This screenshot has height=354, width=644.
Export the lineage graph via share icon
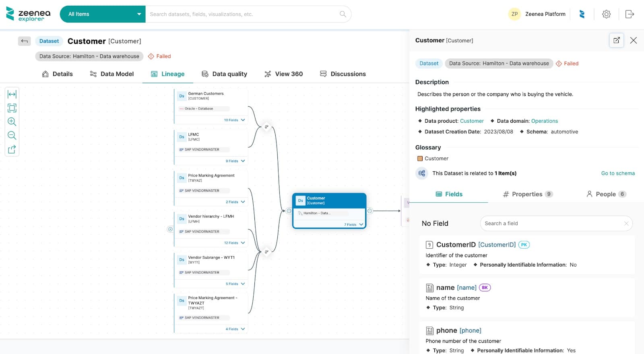point(12,149)
